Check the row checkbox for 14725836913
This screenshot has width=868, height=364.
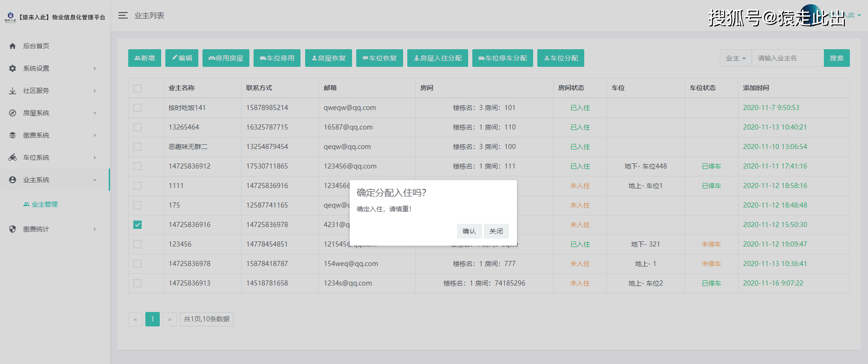(x=137, y=283)
